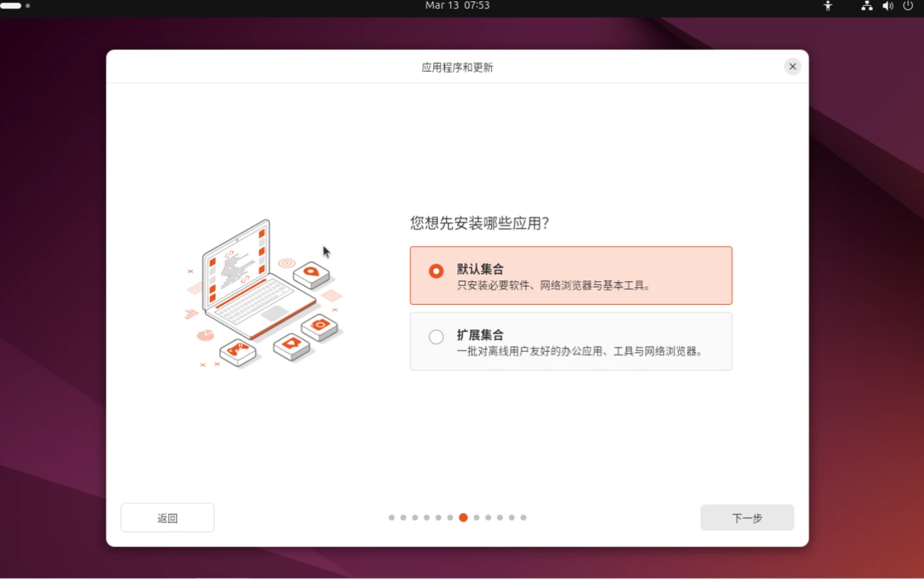Click 下一步 to continue installation
Image resolution: width=924 pixels, height=579 pixels.
coord(747,518)
